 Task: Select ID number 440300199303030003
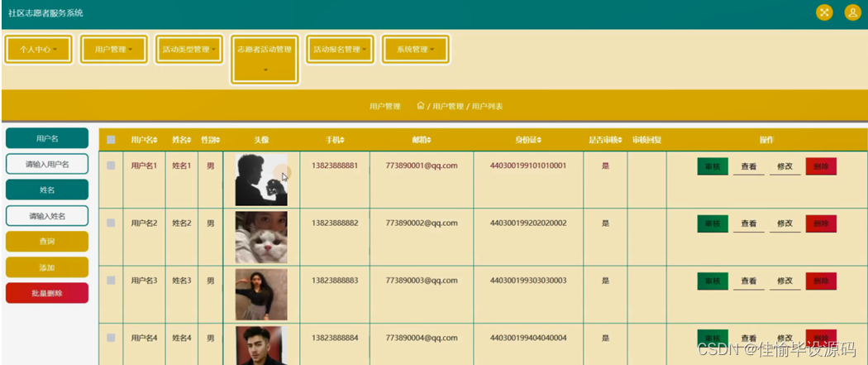click(528, 281)
